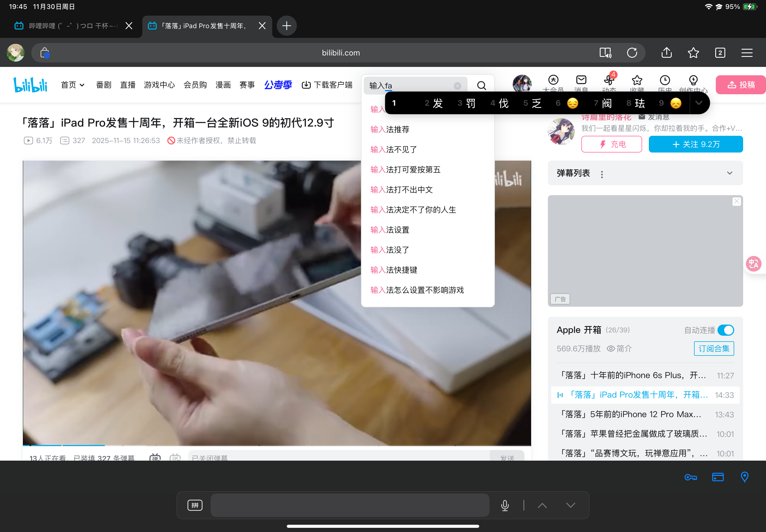The image size is (766, 532).
Task: Toggle danmaku display button
Action: point(155,457)
